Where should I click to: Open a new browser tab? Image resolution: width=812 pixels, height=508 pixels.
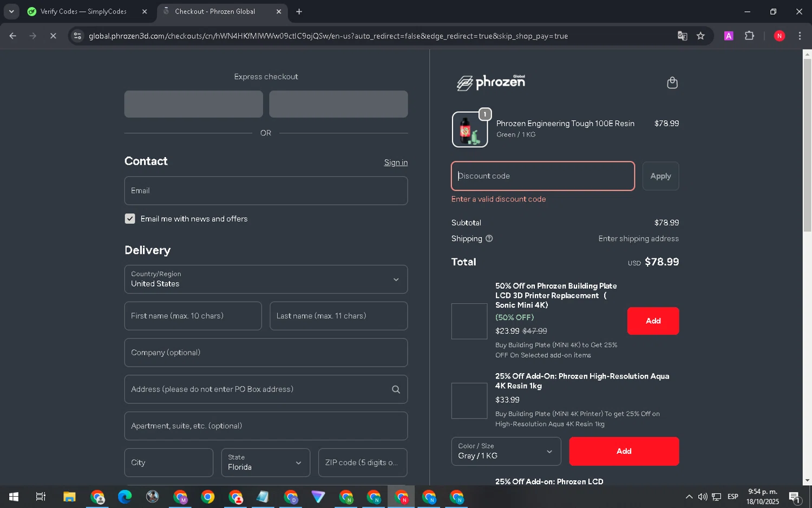[299, 11]
